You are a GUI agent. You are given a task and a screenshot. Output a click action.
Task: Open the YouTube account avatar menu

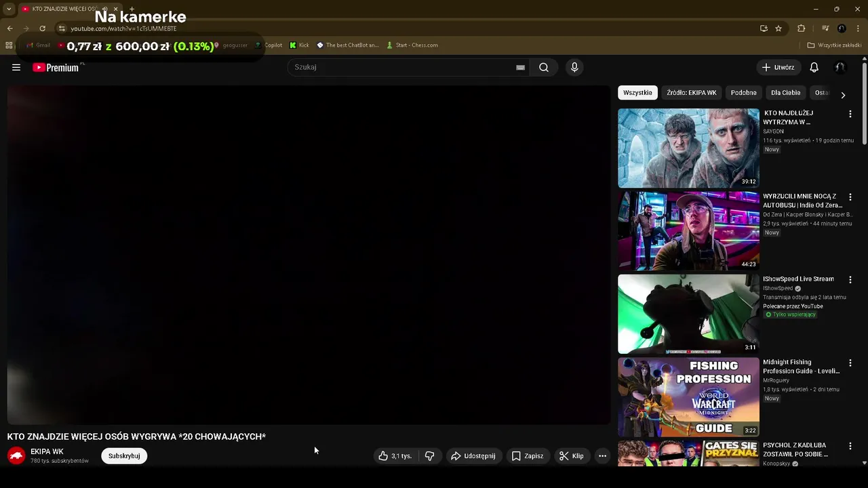[840, 67]
